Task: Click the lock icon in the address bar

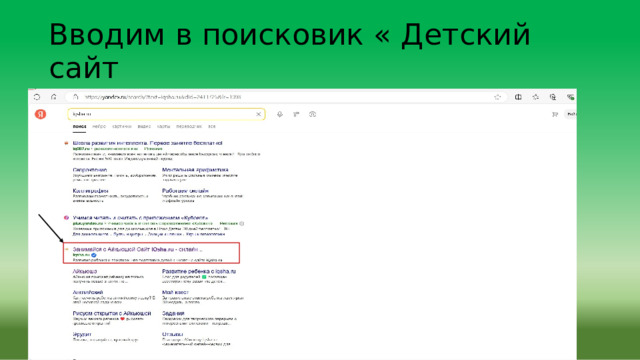Action: pos(76,97)
